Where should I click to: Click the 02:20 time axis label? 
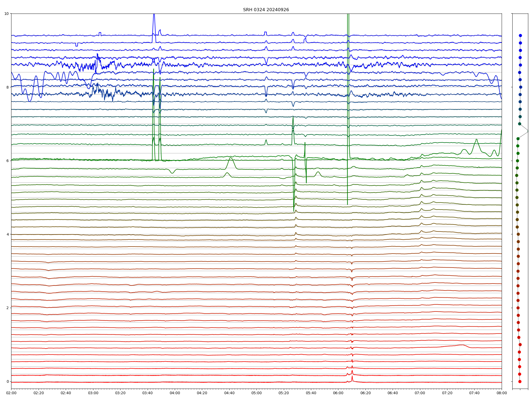tap(39, 393)
